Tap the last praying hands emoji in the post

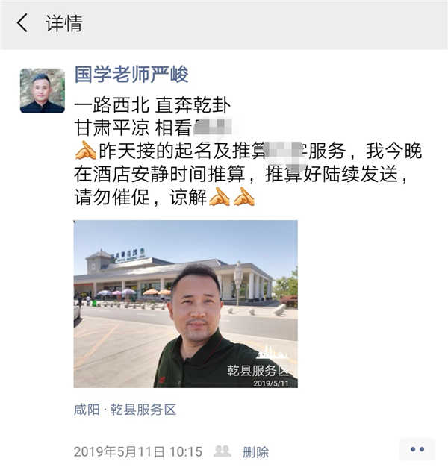pos(244,197)
